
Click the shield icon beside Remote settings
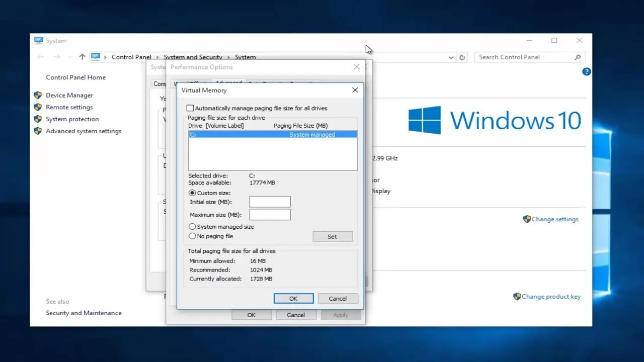(37, 107)
